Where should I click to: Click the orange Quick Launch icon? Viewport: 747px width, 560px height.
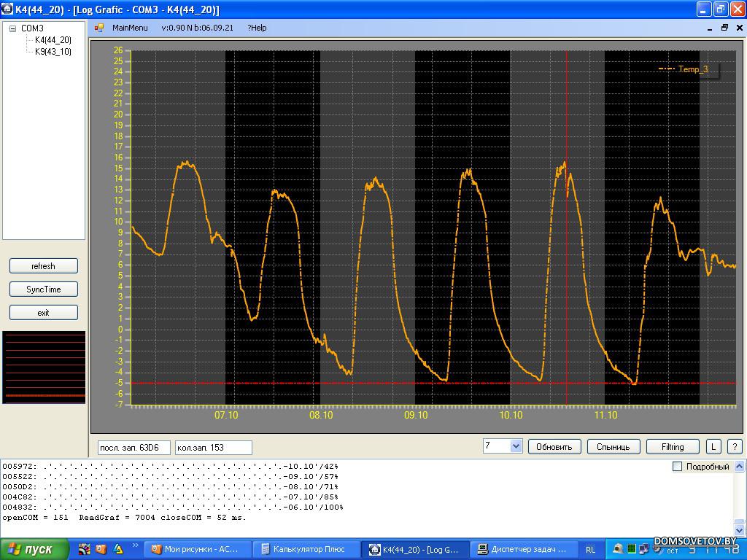[x=101, y=550]
